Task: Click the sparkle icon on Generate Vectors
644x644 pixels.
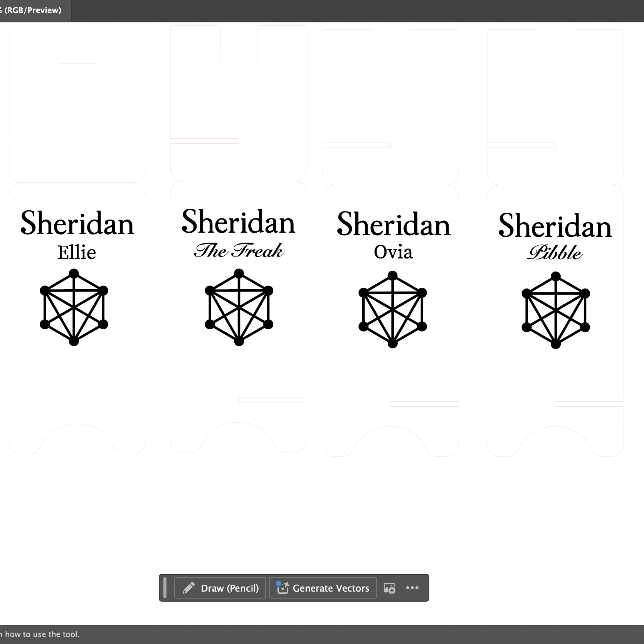Action: pyautogui.click(x=283, y=588)
